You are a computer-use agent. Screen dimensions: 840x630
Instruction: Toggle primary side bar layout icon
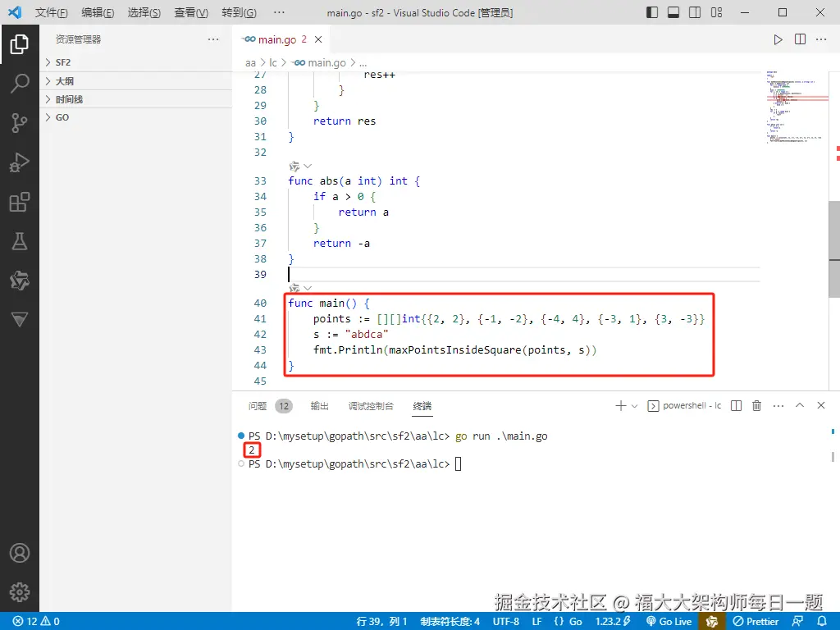pyautogui.click(x=652, y=12)
